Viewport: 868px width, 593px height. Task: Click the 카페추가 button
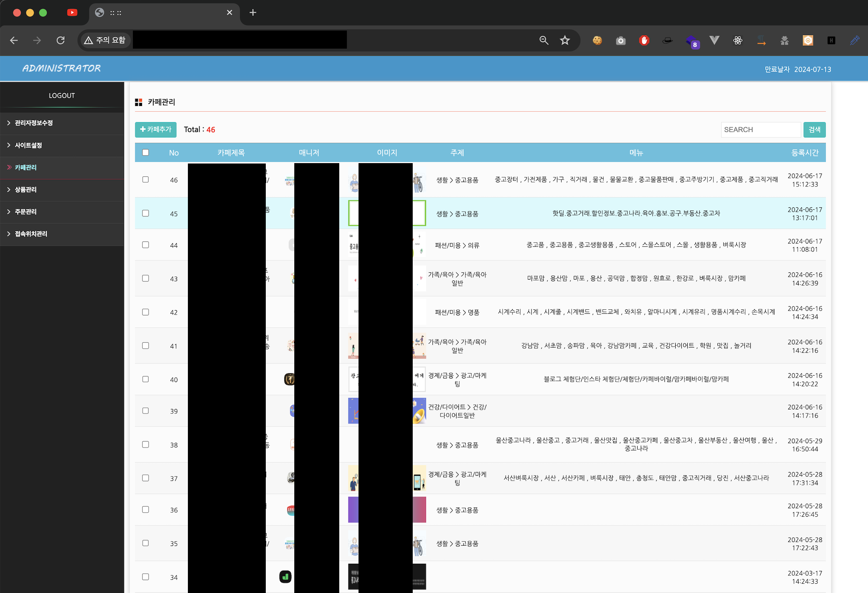coord(156,129)
